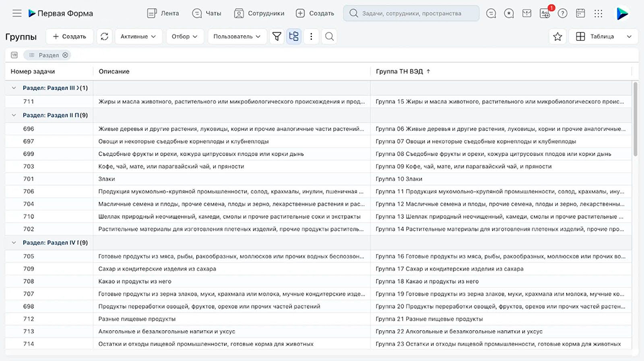Sort by Описание column header

114,72
